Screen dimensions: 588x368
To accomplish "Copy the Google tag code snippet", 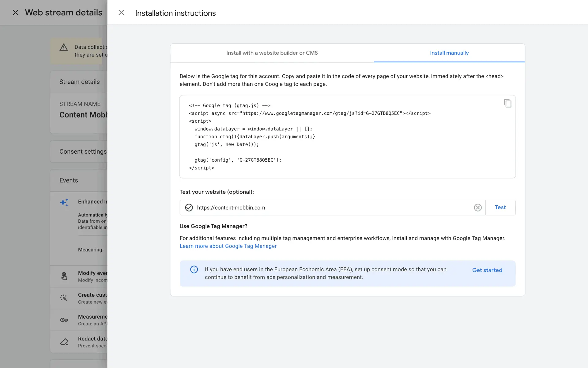I will (507, 103).
